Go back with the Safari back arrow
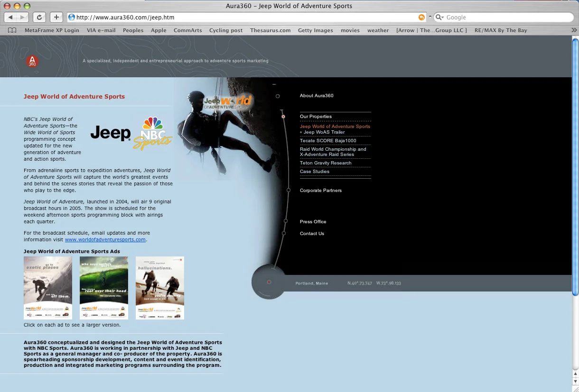Image resolution: width=579 pixels, height=392 pixels. tap(10, 17)
